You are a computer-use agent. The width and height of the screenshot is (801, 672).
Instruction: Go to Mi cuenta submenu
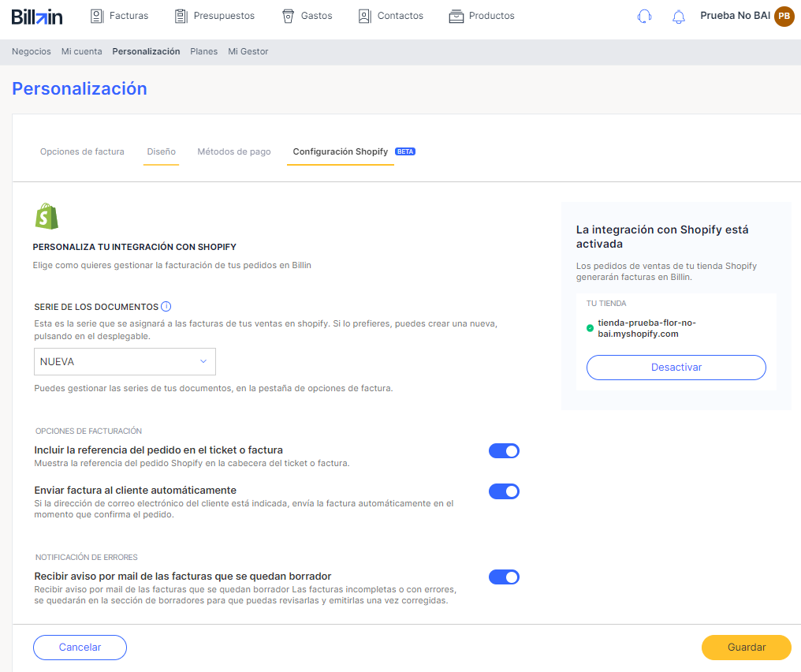[82, 51]
